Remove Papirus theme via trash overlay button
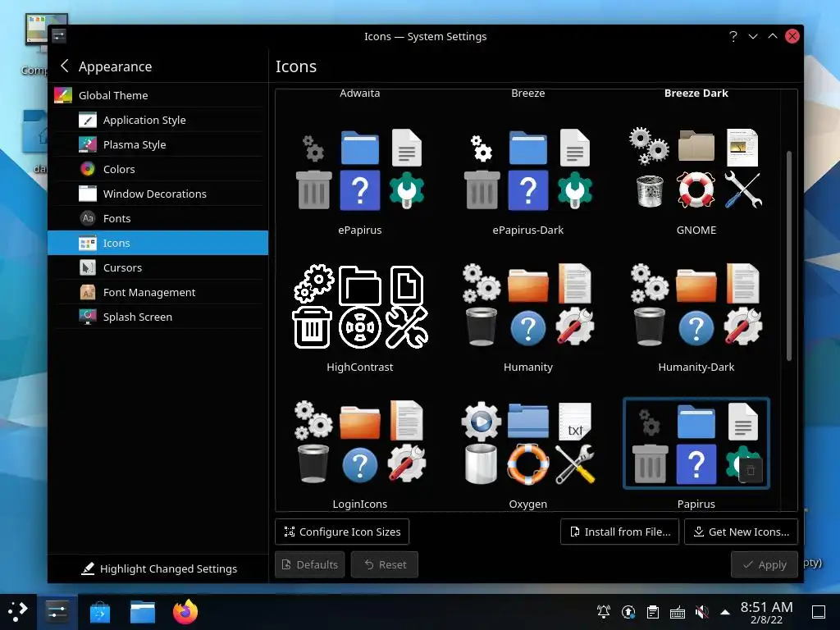Screen dimensions: 840x630 tap(751, 471)
